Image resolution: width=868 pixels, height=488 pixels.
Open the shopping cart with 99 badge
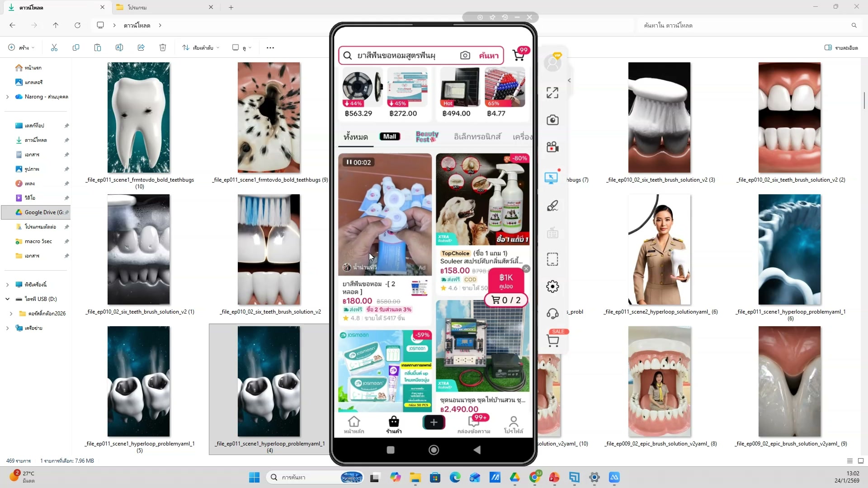(x=519, y=55)
